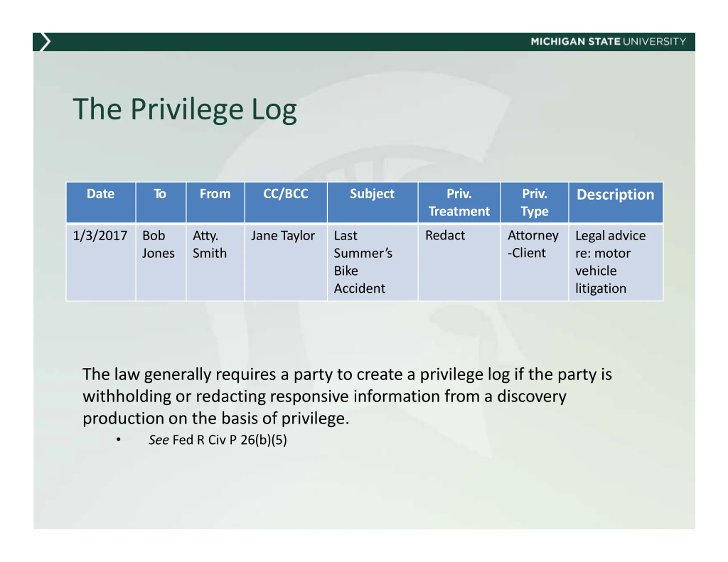
Task: Select the 'Attorney-Client' cell
Action: pos(535,263)
